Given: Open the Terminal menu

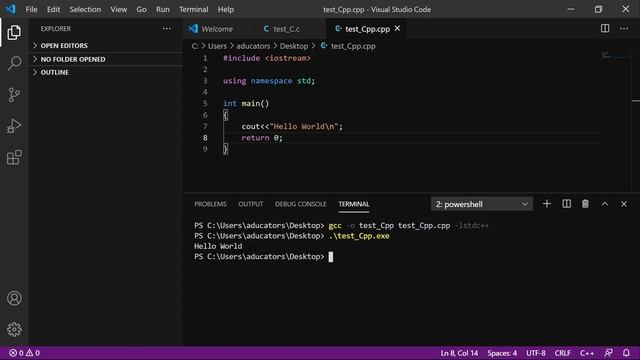Looking at the screenshot, I should 193,9.
